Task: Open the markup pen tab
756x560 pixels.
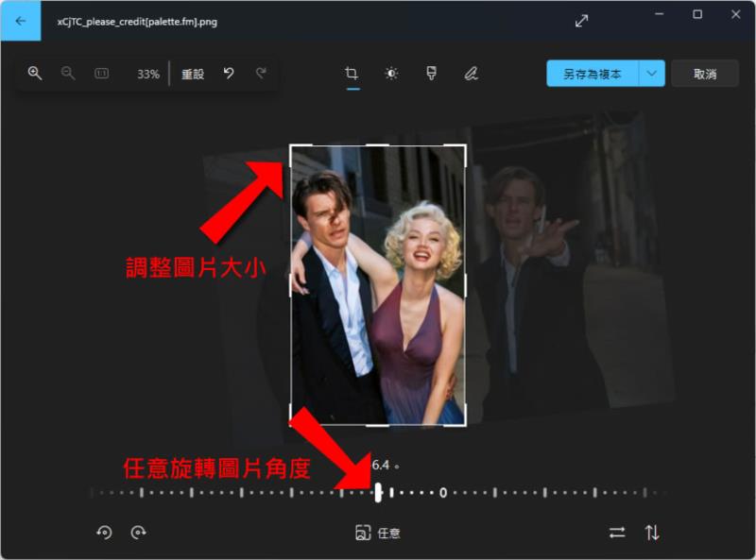Action: (x=471, y=74)
